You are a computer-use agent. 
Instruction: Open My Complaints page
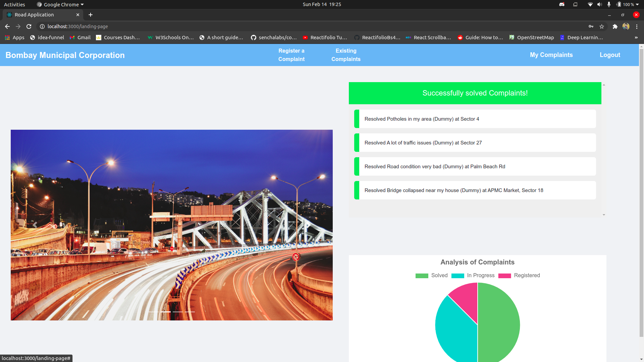tap(551, 55)
